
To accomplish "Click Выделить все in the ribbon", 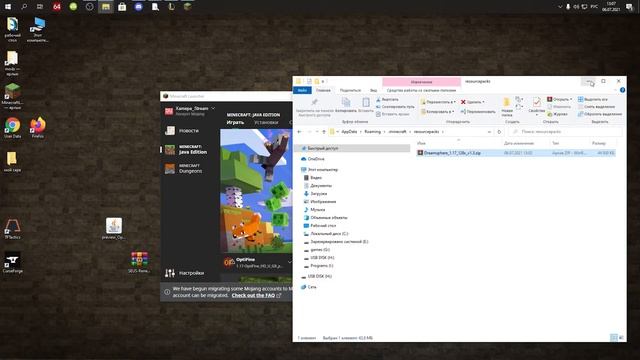I will (x=593, y=100).
